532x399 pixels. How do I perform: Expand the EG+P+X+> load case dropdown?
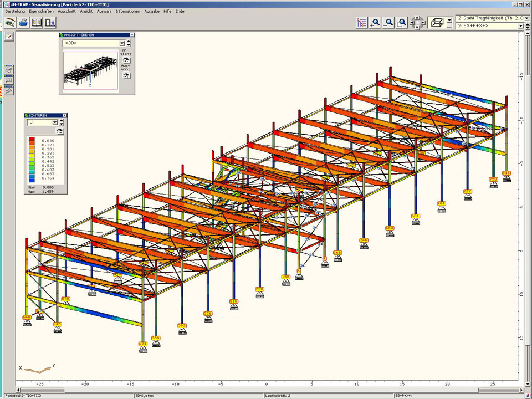(x=521, y=26)
